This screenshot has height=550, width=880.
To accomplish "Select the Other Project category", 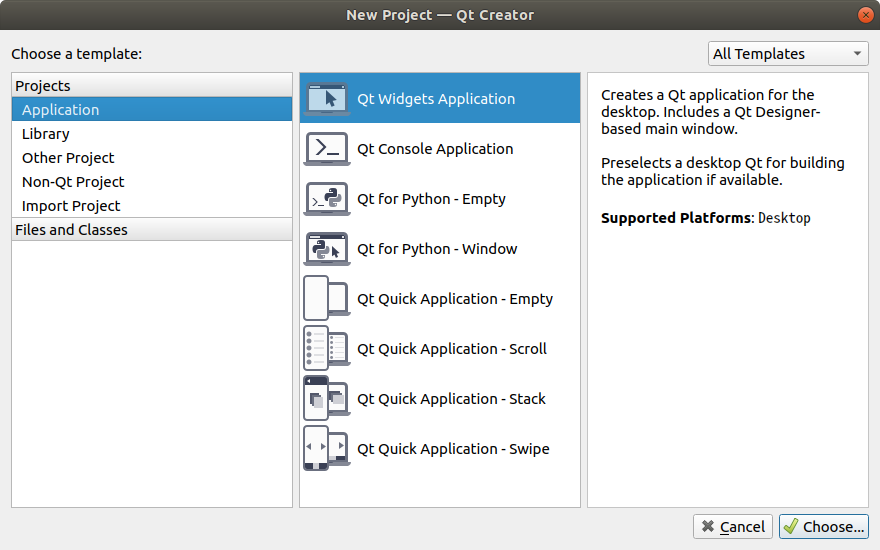I will coord(68,158).
